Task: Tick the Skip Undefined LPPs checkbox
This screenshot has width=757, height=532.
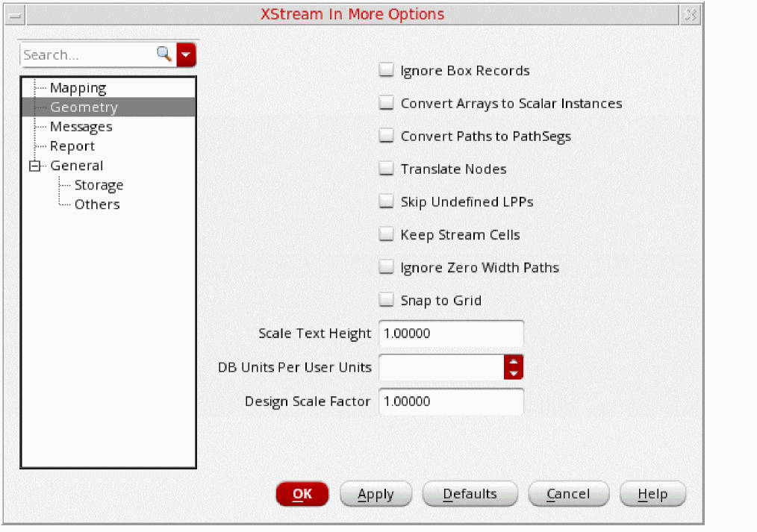Action: click(x=386, y=202)
